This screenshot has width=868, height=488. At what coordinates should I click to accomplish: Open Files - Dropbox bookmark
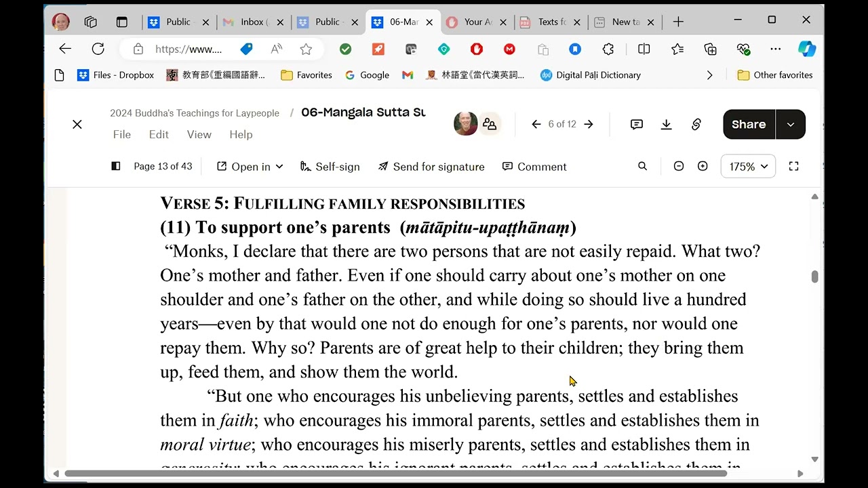[116, 75]
